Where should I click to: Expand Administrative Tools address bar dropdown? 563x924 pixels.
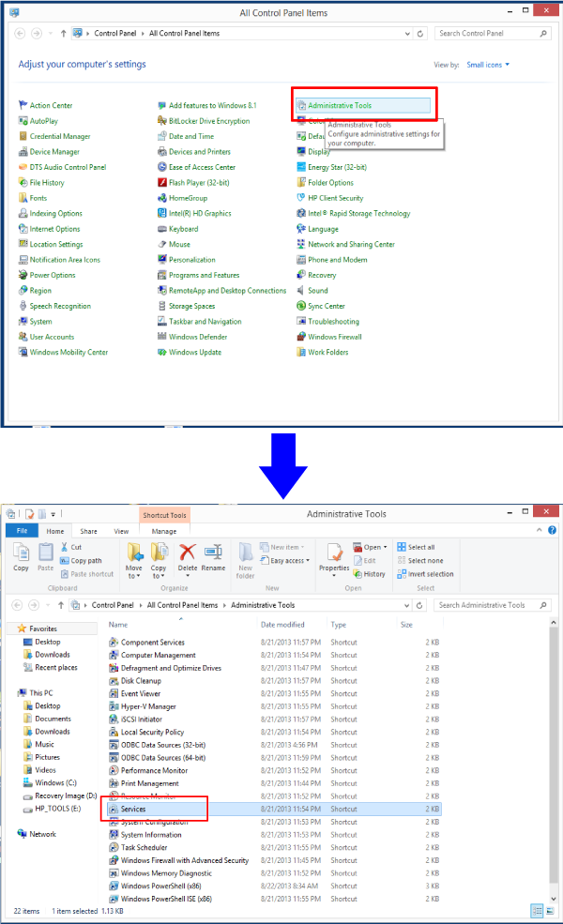pos(407,605)
